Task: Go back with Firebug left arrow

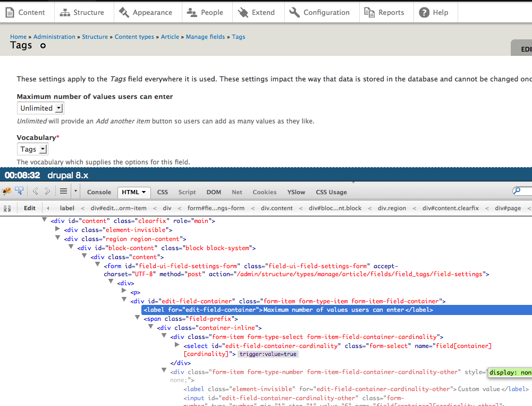Action: [x=35, y=191]
